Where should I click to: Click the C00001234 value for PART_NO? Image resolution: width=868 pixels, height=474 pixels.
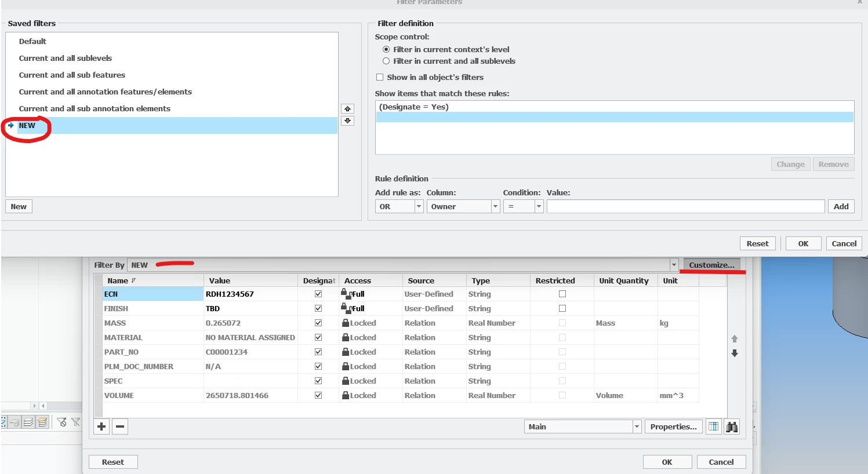(x=251, y=352)
